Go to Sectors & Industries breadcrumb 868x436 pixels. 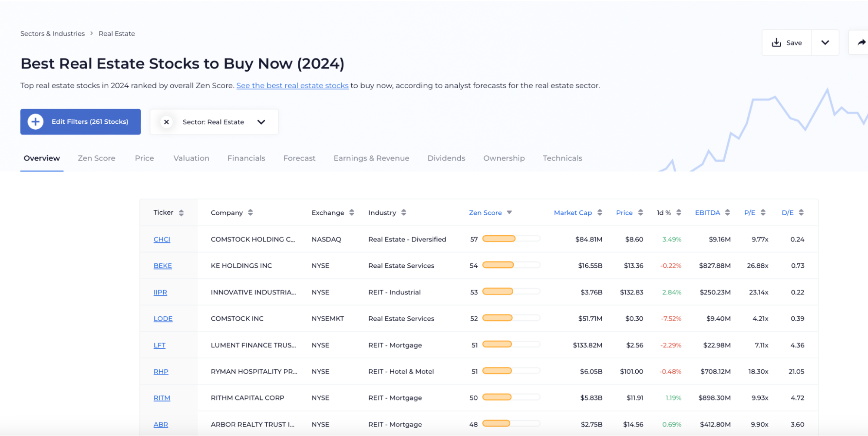point(53,33)
